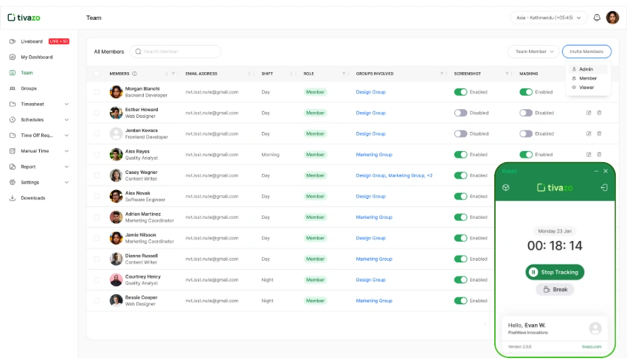627x364 pixels.
Task: Expand the Report sidebar section
Action: pos(66,167)
